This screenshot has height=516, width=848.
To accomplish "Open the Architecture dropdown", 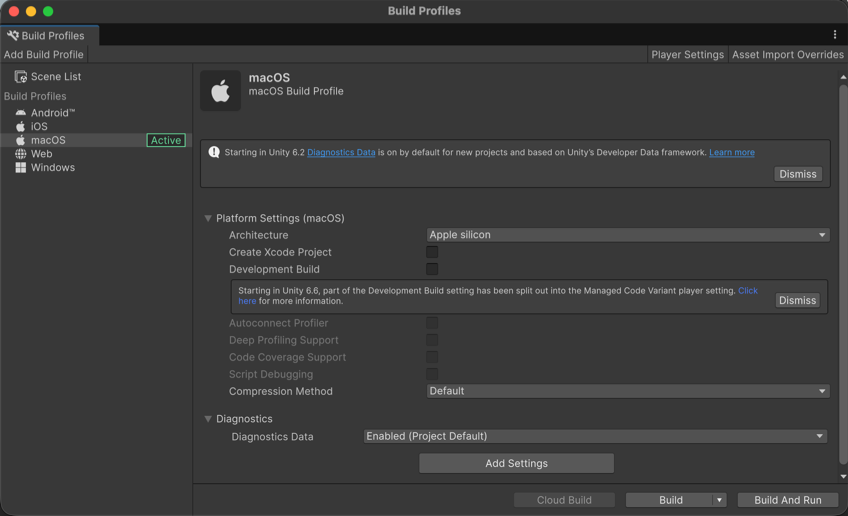I will (627, 235).
